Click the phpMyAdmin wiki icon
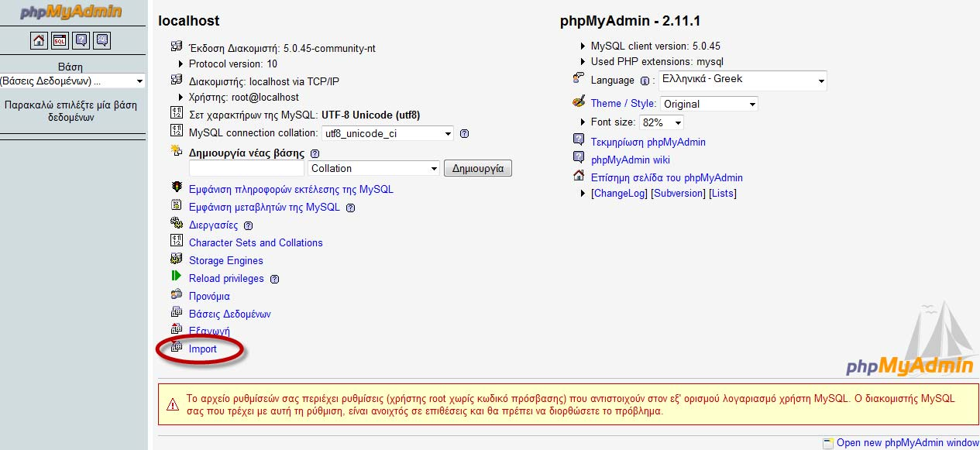 click(579, 158)
